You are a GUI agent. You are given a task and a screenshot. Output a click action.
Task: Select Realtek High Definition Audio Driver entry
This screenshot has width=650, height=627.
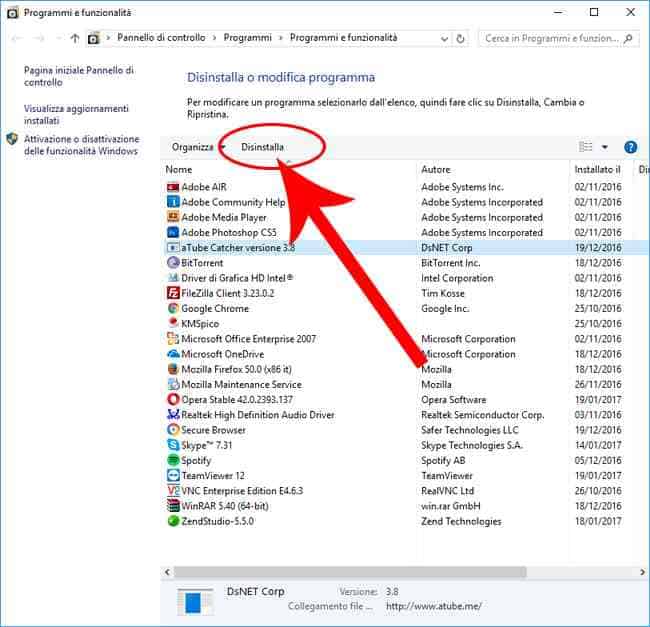(x=258, y=415)
